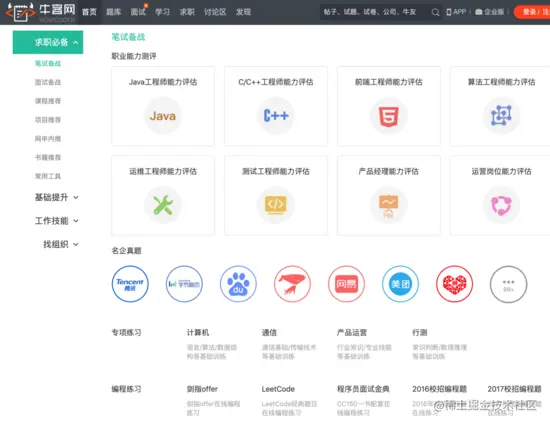Screen dimensions: 550x425
Task: Open 学习 in top navigation
Action: (162, 12)
